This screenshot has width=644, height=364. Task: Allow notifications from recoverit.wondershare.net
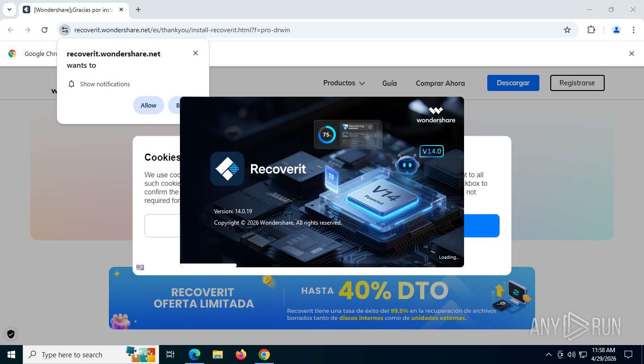coord(148,105)
